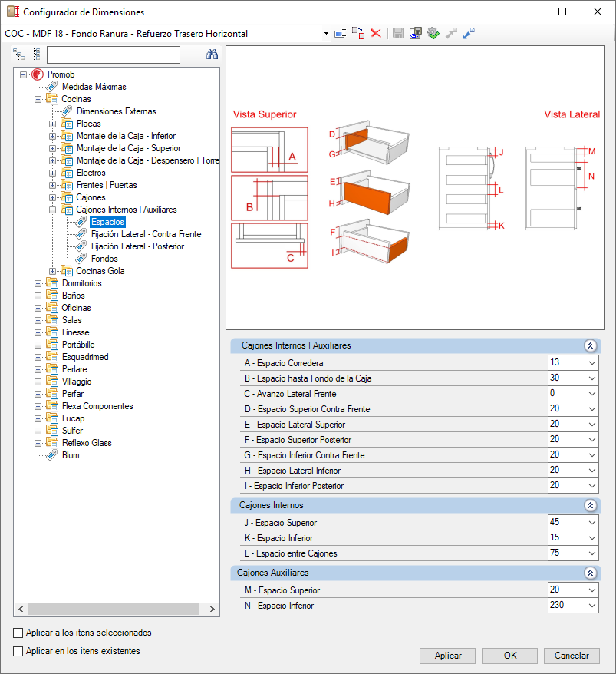
Task: Click the binoculars search icon
Action: [212, 55]
